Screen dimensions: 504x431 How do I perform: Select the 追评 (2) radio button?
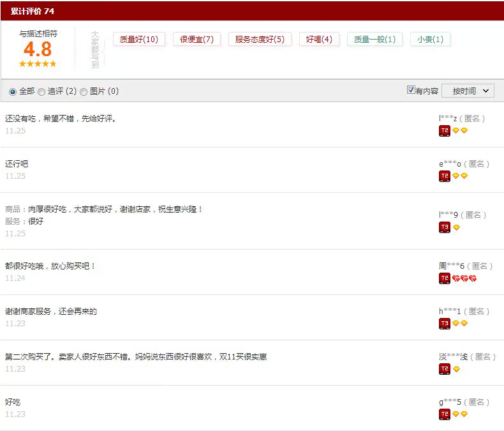(x=41, y=92)
